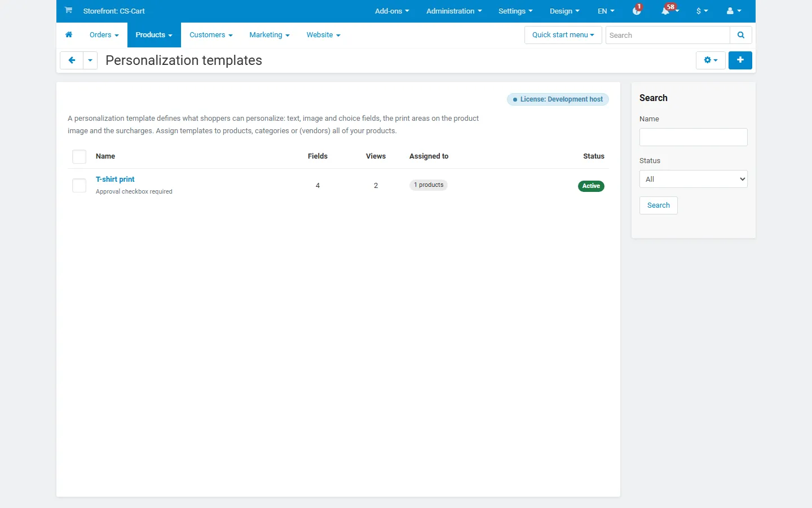Open the user account menu icon

tap(734, 11)
